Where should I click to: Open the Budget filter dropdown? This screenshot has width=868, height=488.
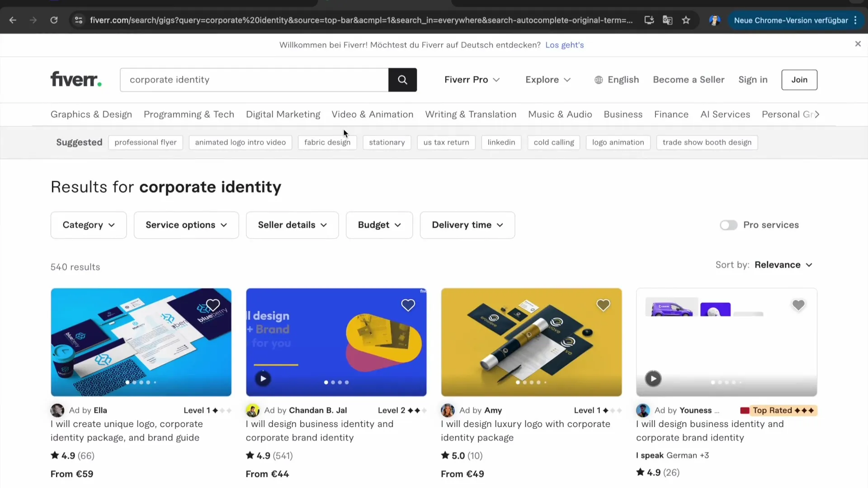click(379, 225)
